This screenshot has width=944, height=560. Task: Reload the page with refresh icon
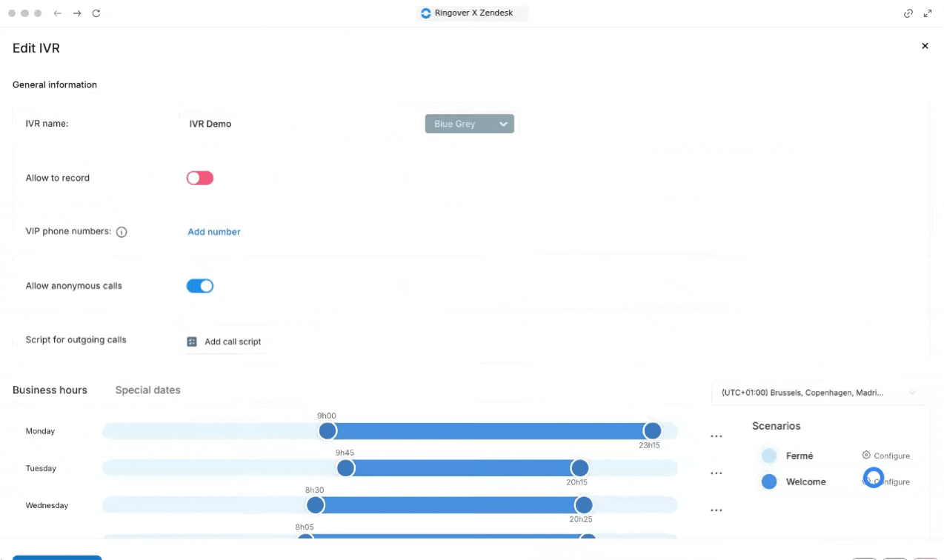[96, 13]
